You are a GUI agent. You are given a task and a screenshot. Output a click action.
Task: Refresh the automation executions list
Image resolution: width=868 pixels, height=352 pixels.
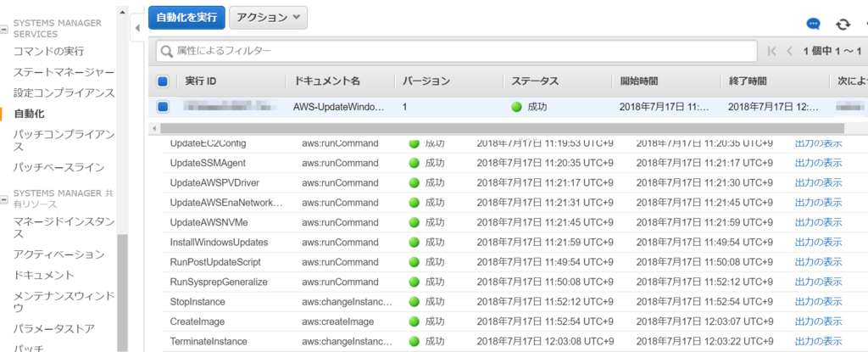tap(843, 24)
